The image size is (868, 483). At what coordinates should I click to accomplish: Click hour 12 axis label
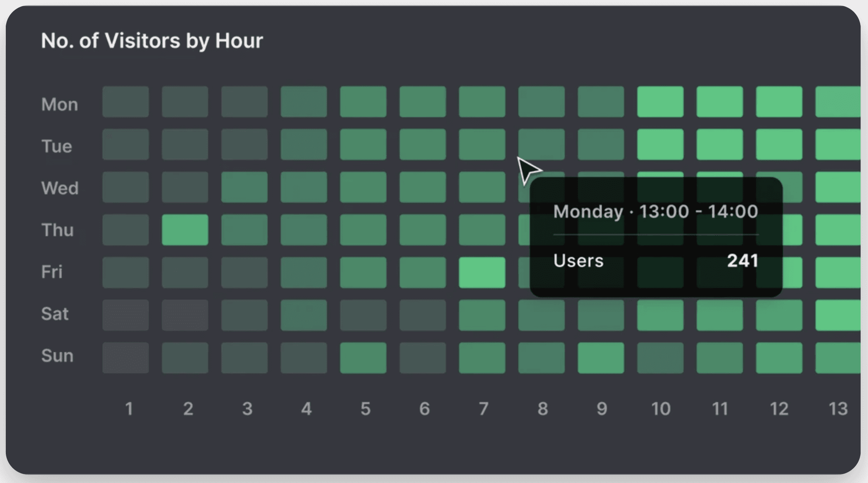coord(779,409)
